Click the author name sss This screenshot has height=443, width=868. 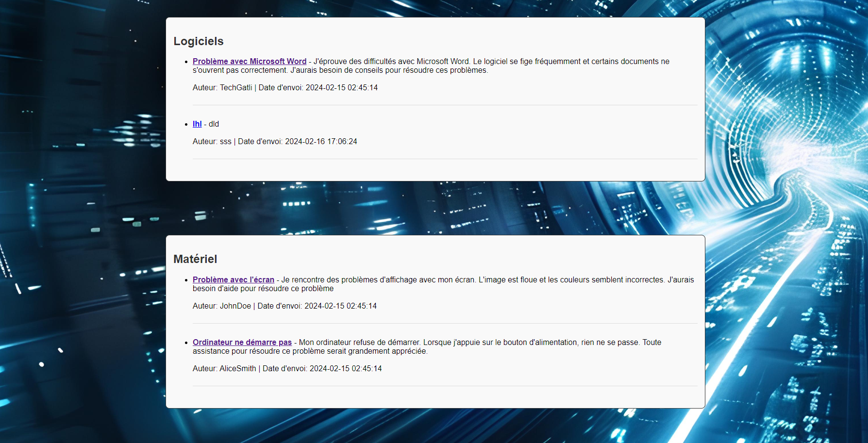tap(225, 142)
